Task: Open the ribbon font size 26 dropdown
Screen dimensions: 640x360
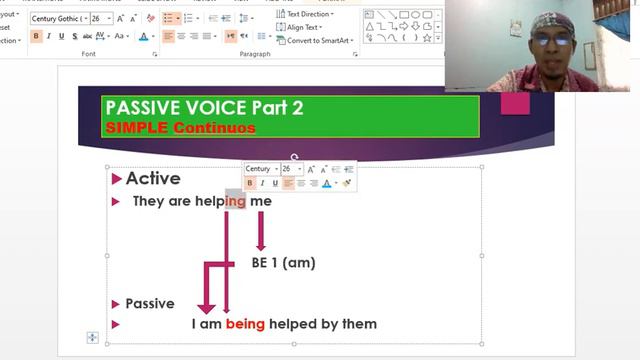Action: click(x=109, y=19)
